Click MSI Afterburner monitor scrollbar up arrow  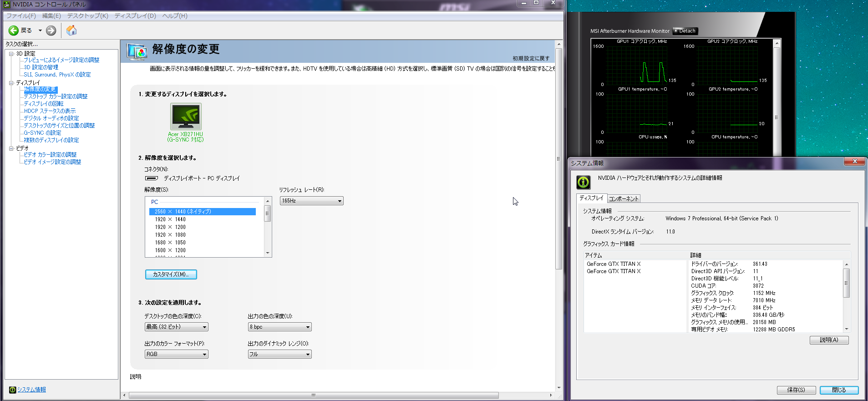coord(777,43)
